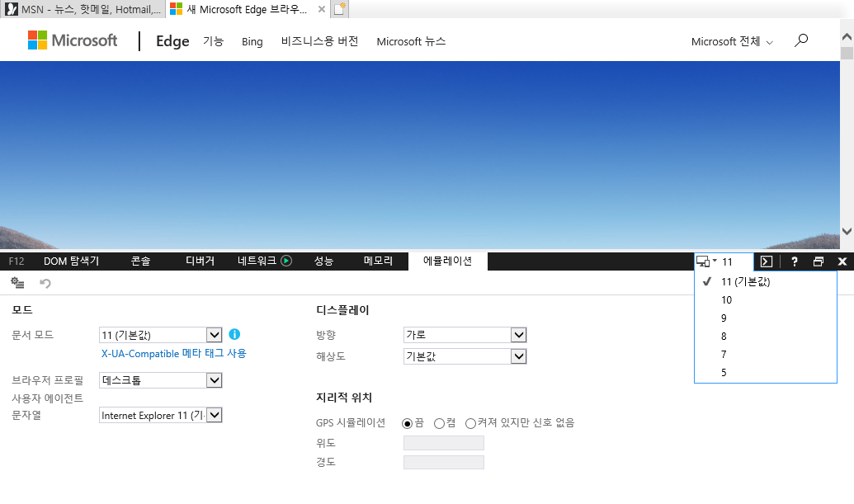Viewport: 854px width, 504px height.
Task: Open the search magnifier on the Microsoft page
Action: pyautogui.click(x=801, y=40)
